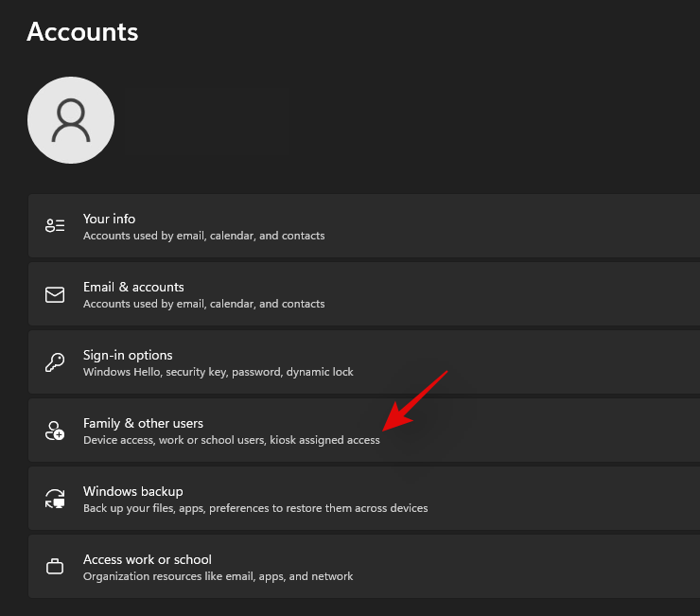Image resolution: width=700 pixels, height=616 pixels.
Task: Click the "Back up your files, apps, preferences" description
Action: pyautogui.click(x=255, y=508)
